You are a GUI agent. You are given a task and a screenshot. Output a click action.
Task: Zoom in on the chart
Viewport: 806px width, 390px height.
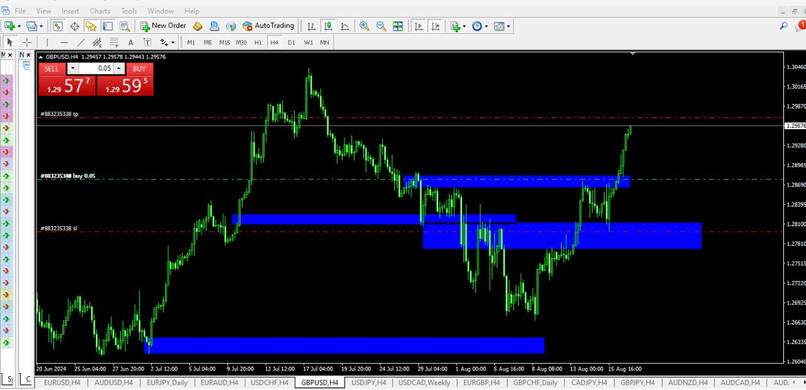364,26
